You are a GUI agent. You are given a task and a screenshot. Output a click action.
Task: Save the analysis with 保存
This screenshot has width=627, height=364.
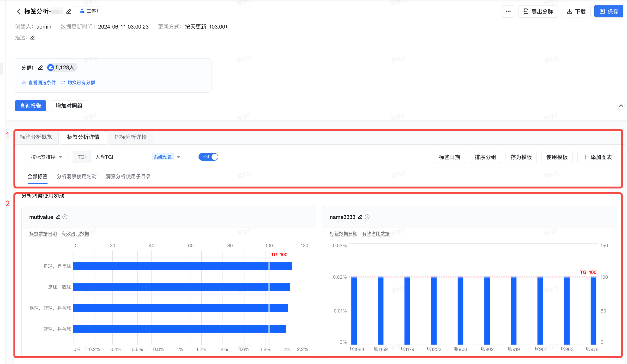click(x=609, y=11)
